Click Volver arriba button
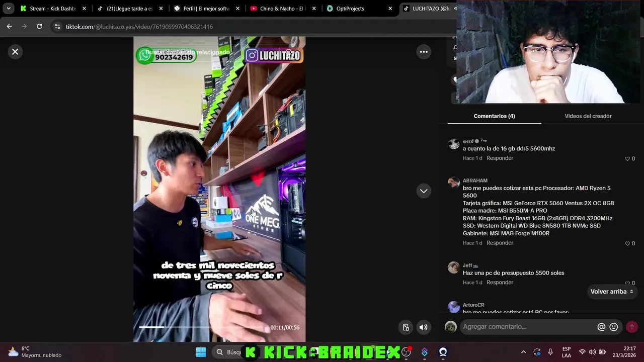 [x=612, y=292]
